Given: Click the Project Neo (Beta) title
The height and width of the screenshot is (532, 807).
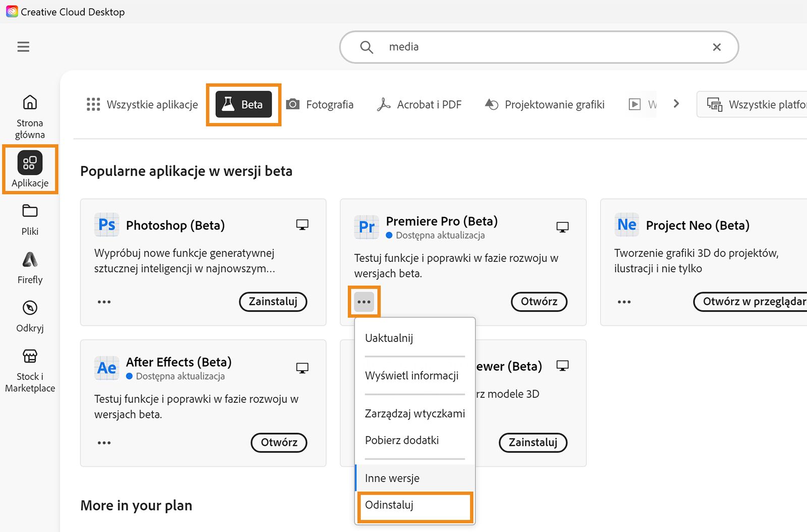Looking at the screenshot, I should tap(698, 225).
